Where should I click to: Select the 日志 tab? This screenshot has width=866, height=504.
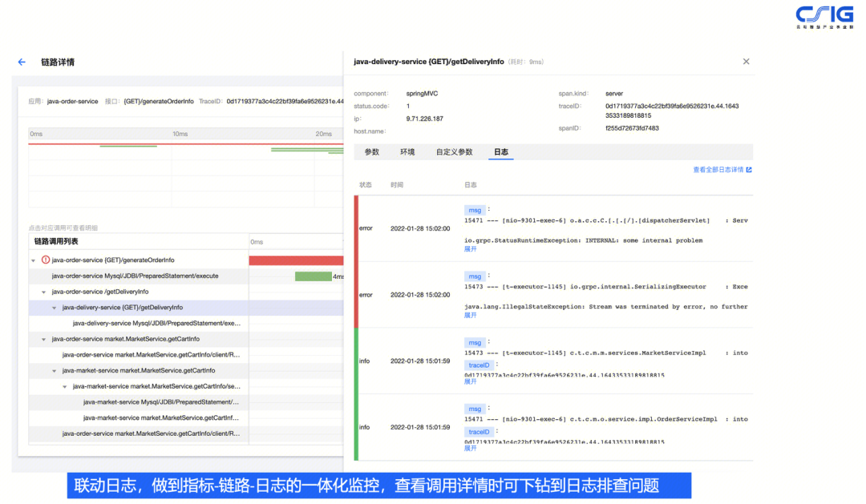tap(501, 151)
